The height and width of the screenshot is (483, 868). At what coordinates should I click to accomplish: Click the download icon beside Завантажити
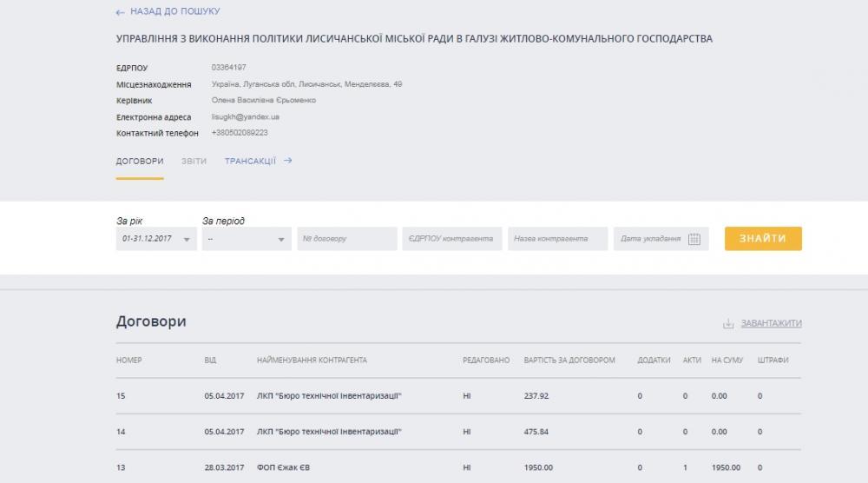tap(728, 324)
